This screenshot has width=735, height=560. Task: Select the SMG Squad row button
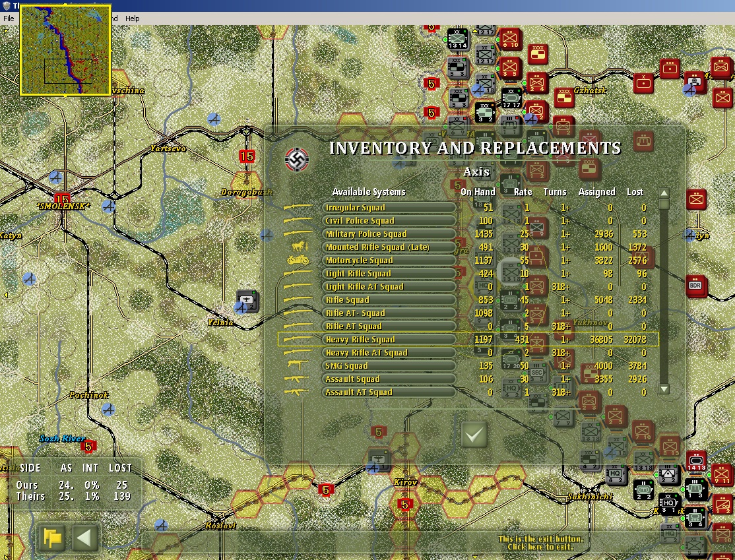point(389,365)
